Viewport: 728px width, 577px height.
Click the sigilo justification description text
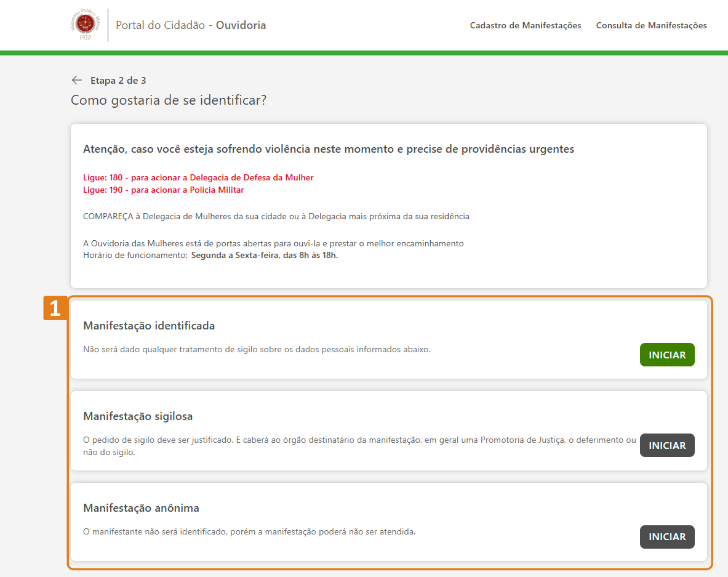coord(359,446)
